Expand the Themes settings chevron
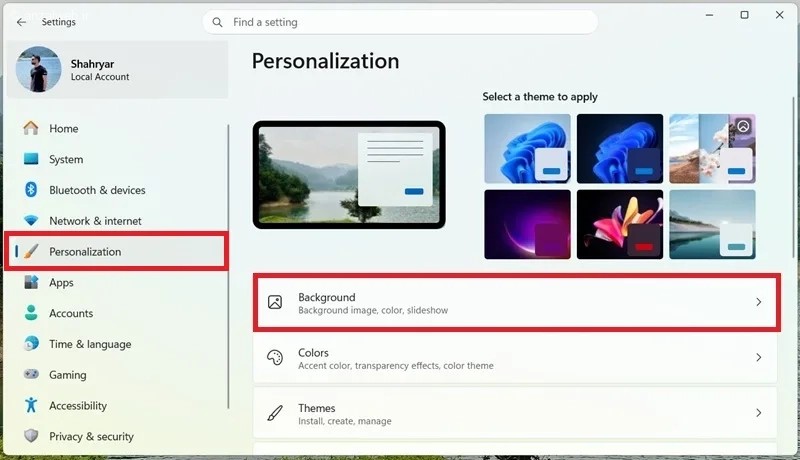The width and height of the screenshot is (800, 460). point(759,413)
